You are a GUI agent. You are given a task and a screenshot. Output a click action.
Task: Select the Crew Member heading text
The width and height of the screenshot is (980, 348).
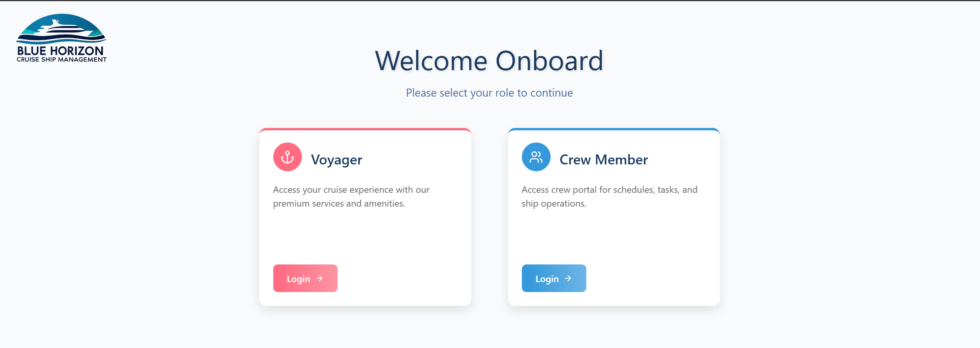click(604, 159)
